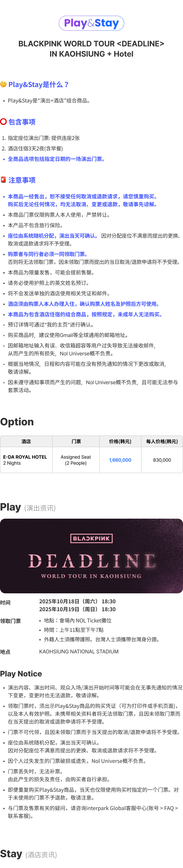This screenshot has height=868, width=183.
Task: Click the thinking face emoji icon
Action: pos(3,84)
